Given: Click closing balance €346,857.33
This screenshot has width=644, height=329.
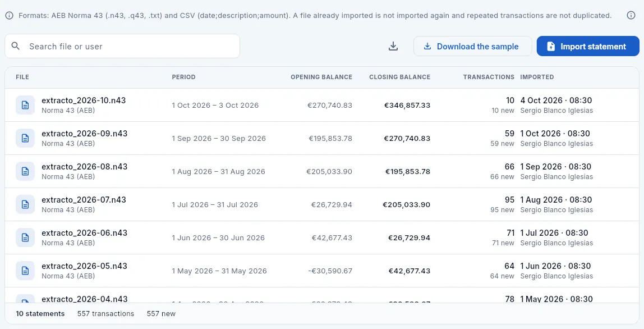Looking at the screenshot, I should [x=407, y=106].
